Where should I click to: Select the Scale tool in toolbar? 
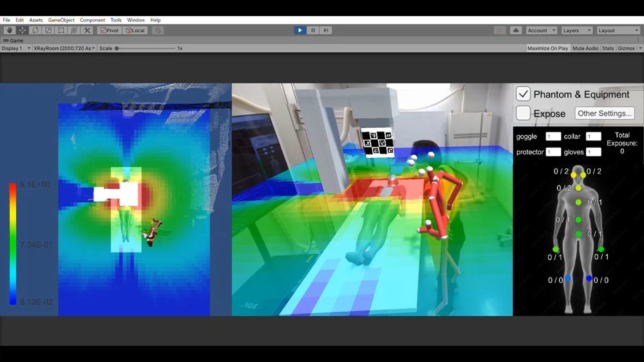48,30
